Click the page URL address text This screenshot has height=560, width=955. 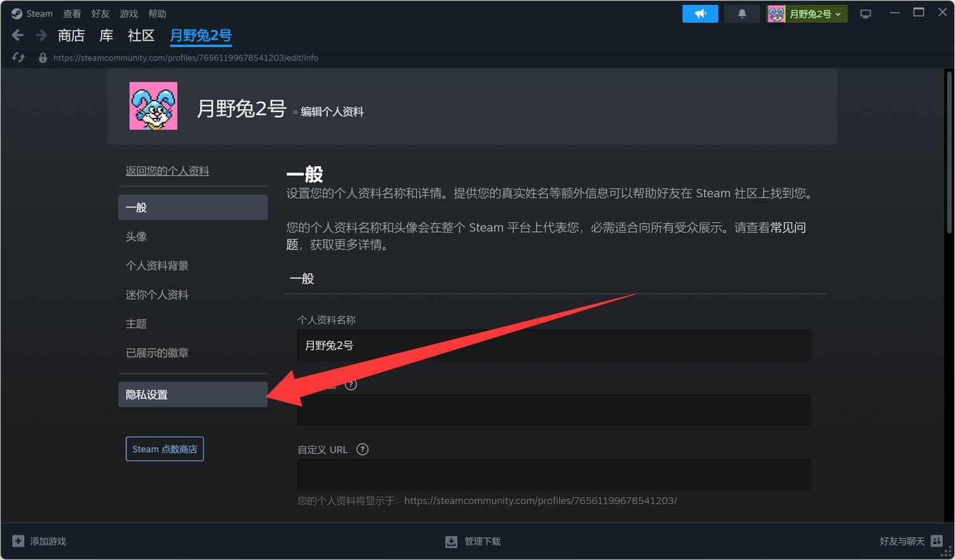pyautogui.click(x=186, y=58)
